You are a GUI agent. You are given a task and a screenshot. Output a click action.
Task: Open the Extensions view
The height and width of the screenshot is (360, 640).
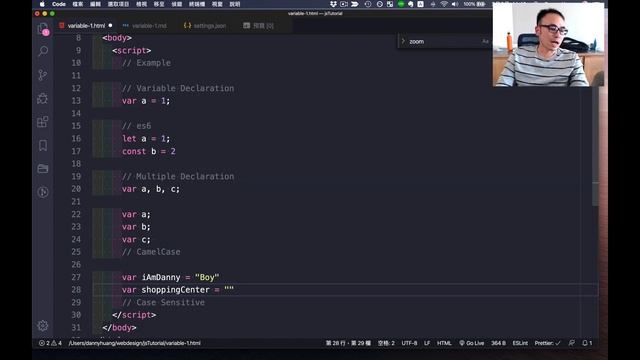43,122
